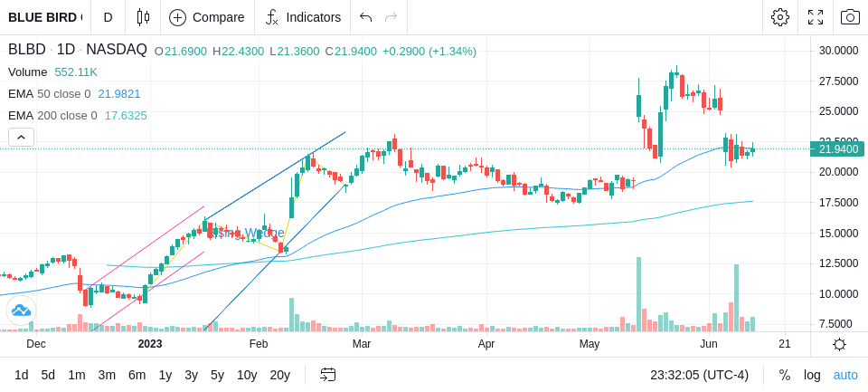Click the BLUE BIRD symbol search field
Image resolution: width=868 pixels, height=392 pixels.
click(45, 17)
